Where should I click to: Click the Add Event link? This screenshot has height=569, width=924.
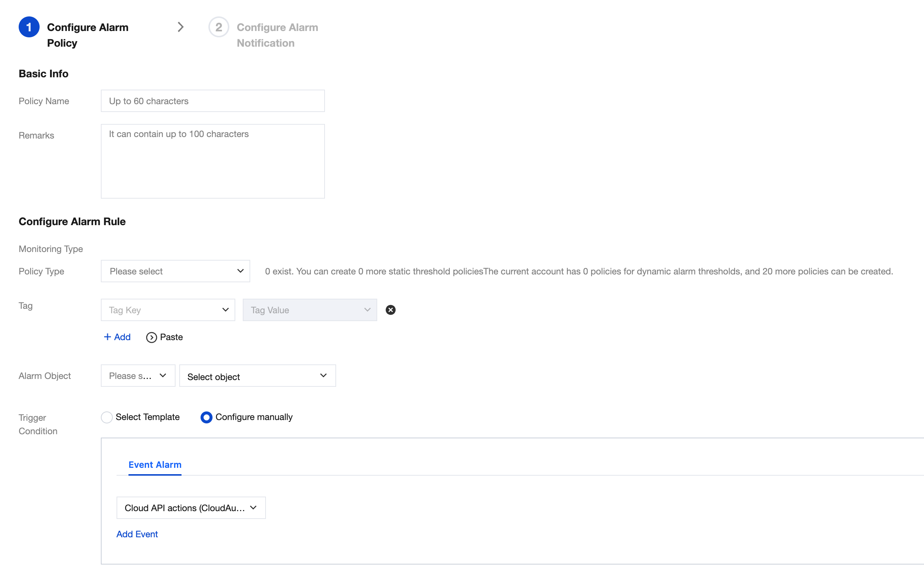(x=137, y=534)
